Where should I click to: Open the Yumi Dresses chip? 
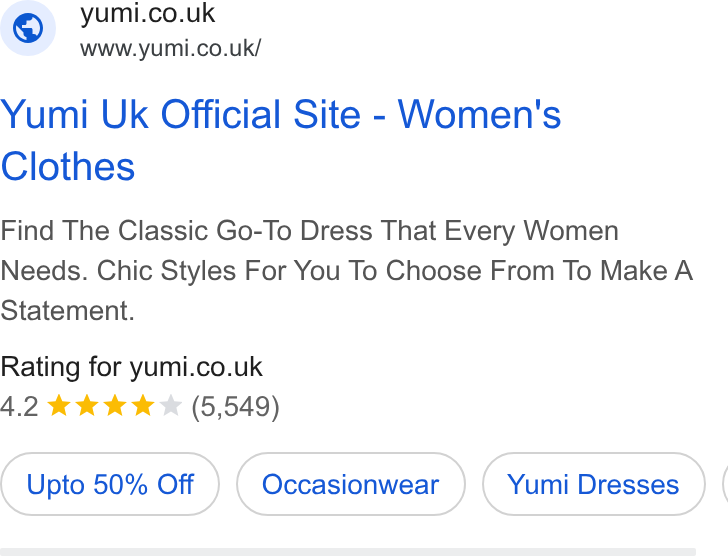(x=593, y=484)
